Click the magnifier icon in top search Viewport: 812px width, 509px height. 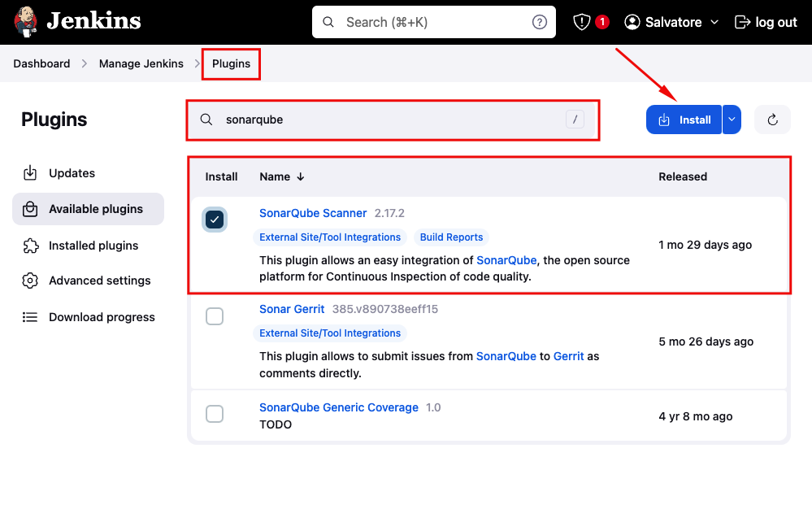pos(328,22)
